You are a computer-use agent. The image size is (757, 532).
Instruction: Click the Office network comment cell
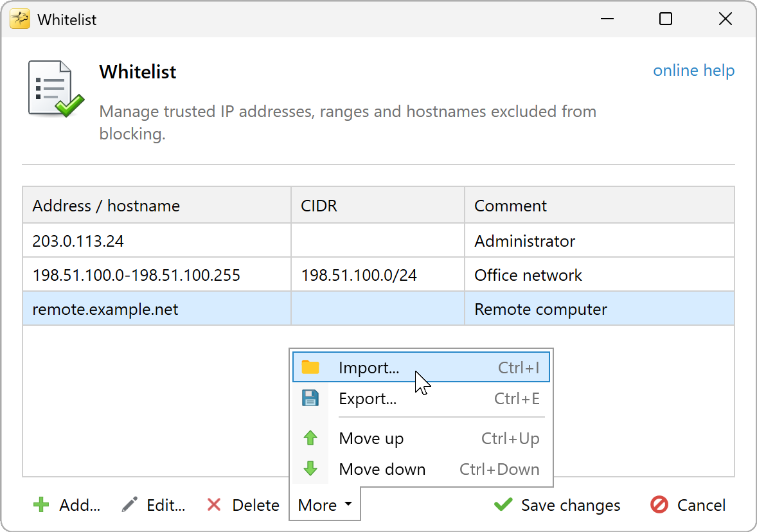coord(599,275)
